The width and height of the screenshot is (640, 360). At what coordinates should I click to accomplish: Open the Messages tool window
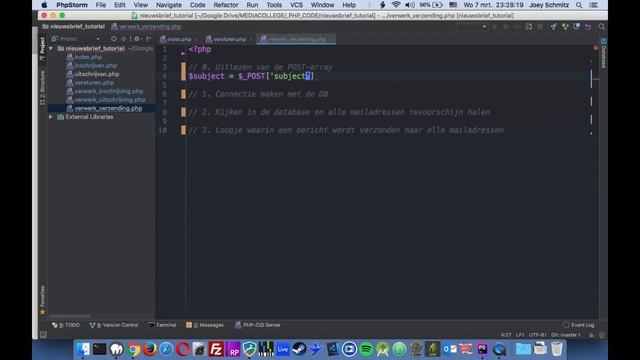pyautogui.click(x=205, y=325)
